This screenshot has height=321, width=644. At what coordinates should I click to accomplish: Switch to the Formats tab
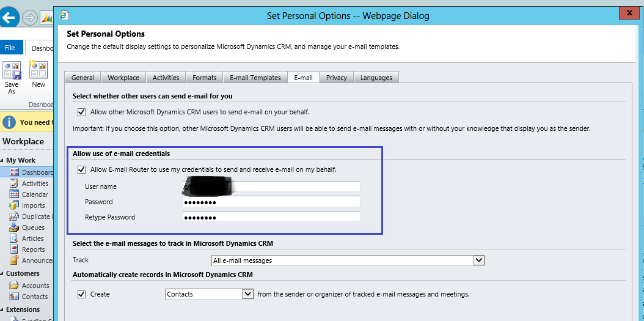[x=204, y=78]
